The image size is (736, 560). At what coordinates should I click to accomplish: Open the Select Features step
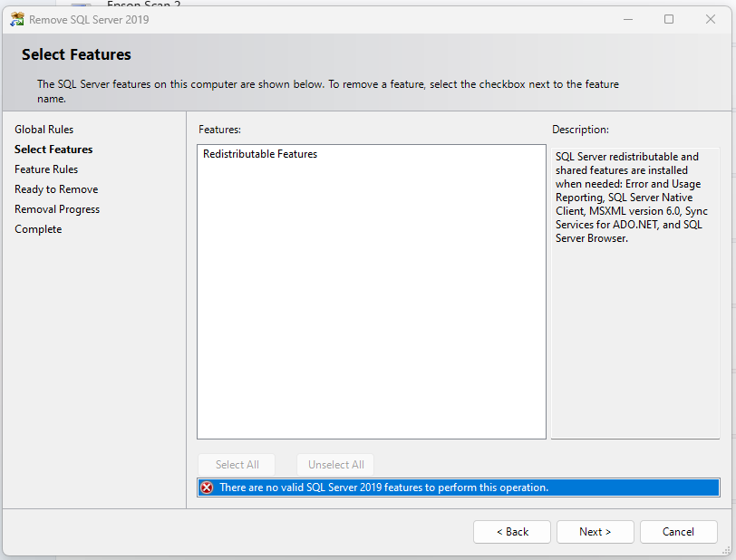53,150
